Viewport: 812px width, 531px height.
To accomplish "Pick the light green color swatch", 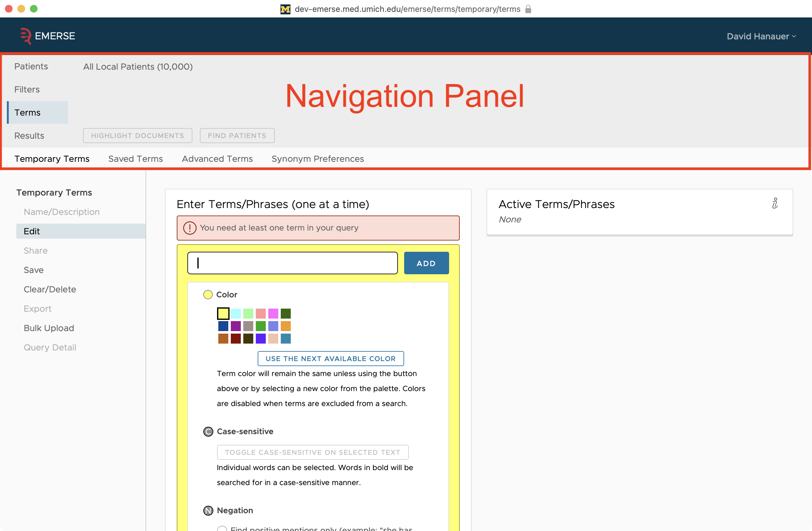I will (248, 313).
